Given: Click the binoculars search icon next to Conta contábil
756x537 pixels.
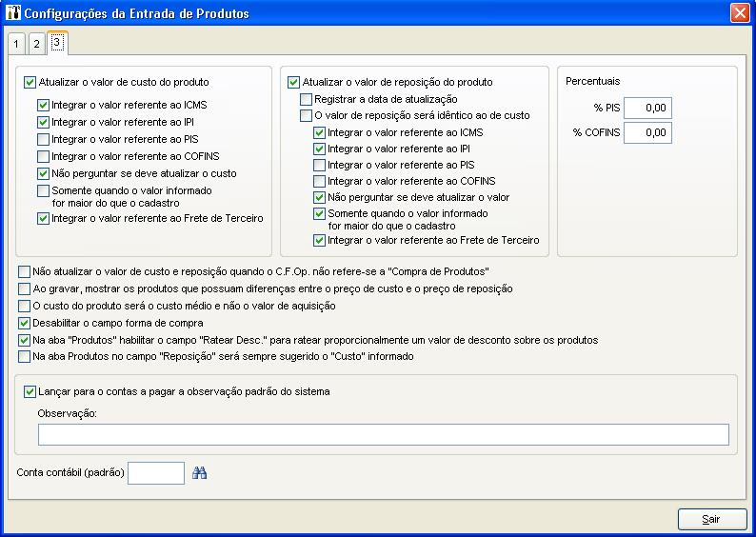Looking at the screenshot, I should coord(199,473).
